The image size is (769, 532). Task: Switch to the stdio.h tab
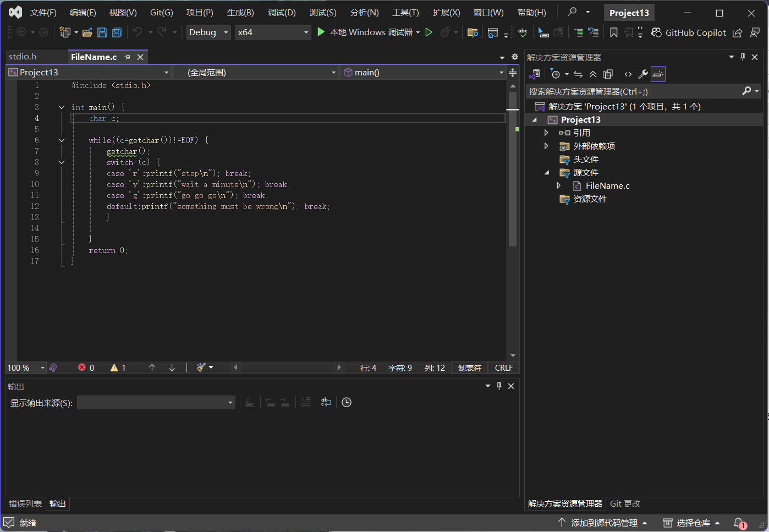(23, 57)
